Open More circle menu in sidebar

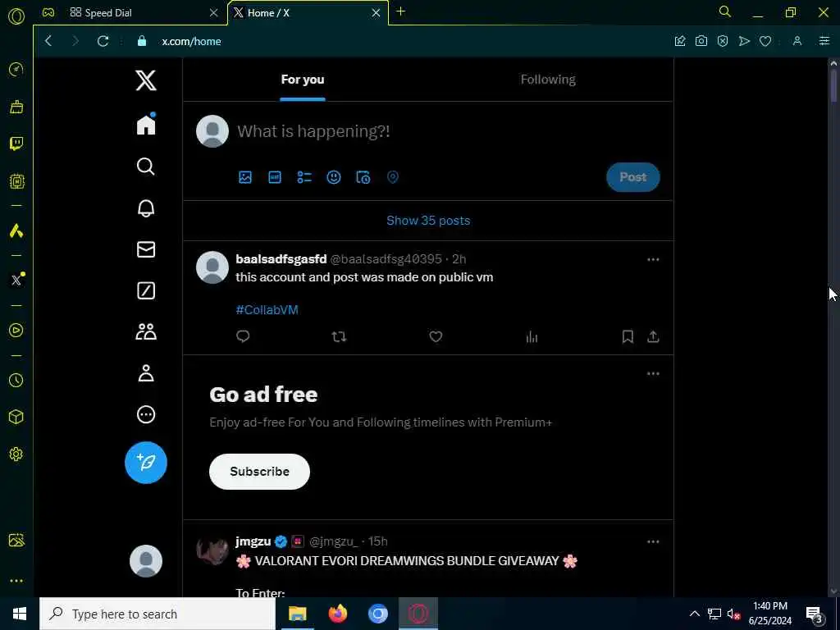[146, 414]
